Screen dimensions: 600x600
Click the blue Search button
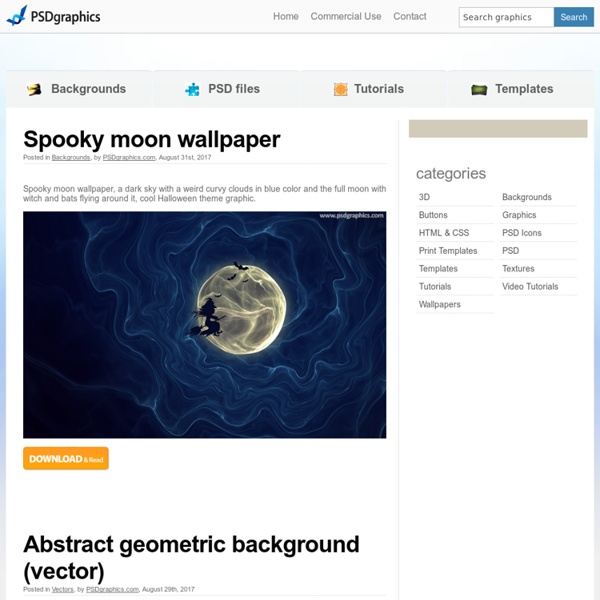pyautogui.click(x=574, y=17)
